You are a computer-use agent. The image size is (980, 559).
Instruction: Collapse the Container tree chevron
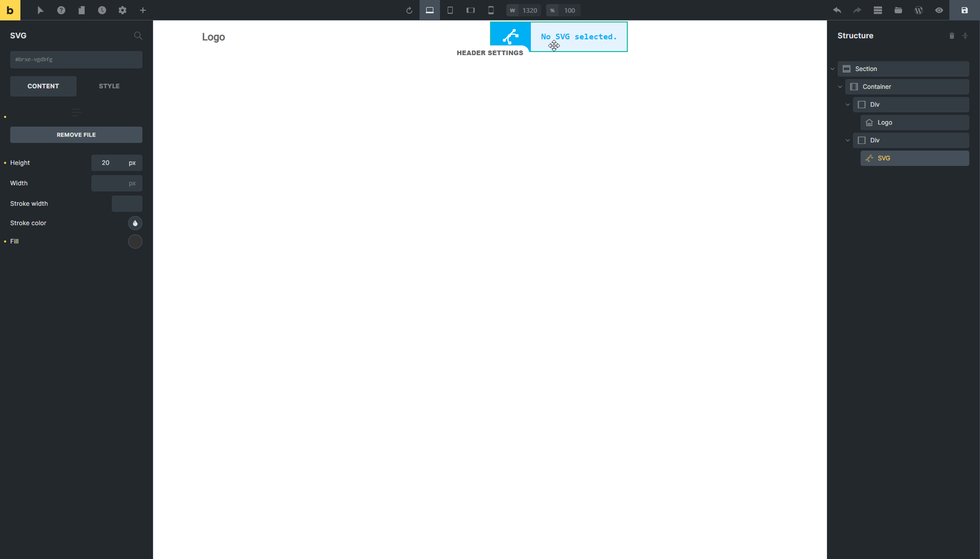(x=840, y=87)
